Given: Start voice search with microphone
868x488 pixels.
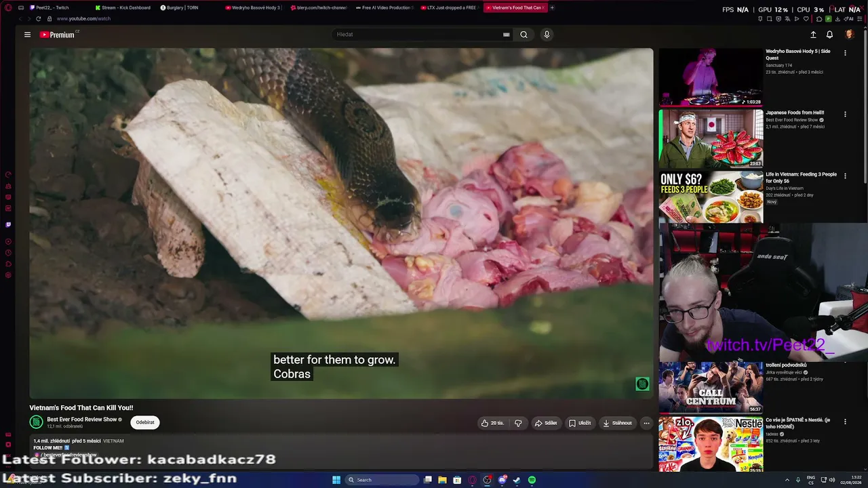Looking at the screenshot, I should (547, 35).
